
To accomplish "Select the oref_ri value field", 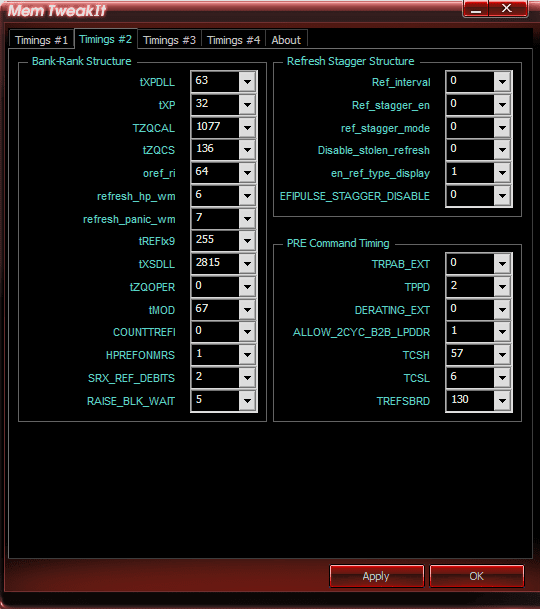I will tap(215, 172).
